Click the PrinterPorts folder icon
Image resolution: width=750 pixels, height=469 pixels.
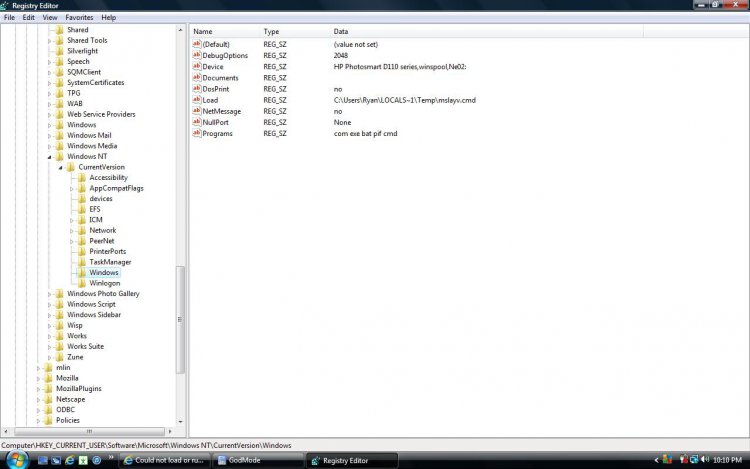coord(82,251)
